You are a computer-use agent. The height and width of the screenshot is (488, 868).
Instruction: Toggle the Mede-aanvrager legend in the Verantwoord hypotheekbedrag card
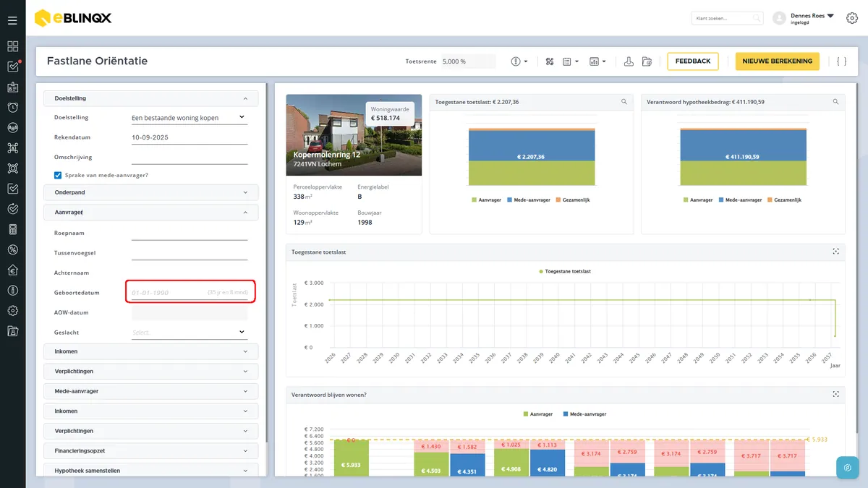tap(737, 200)
